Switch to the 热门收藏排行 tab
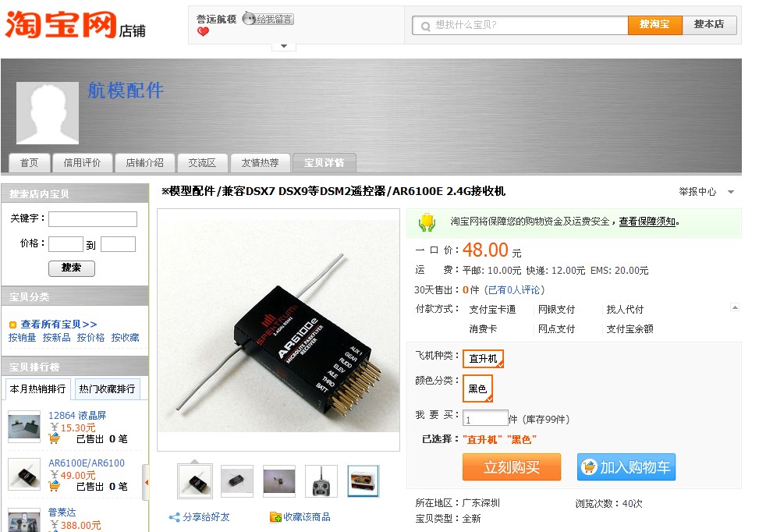The width and height of the screenshot is (759, 532). point(107,389)
